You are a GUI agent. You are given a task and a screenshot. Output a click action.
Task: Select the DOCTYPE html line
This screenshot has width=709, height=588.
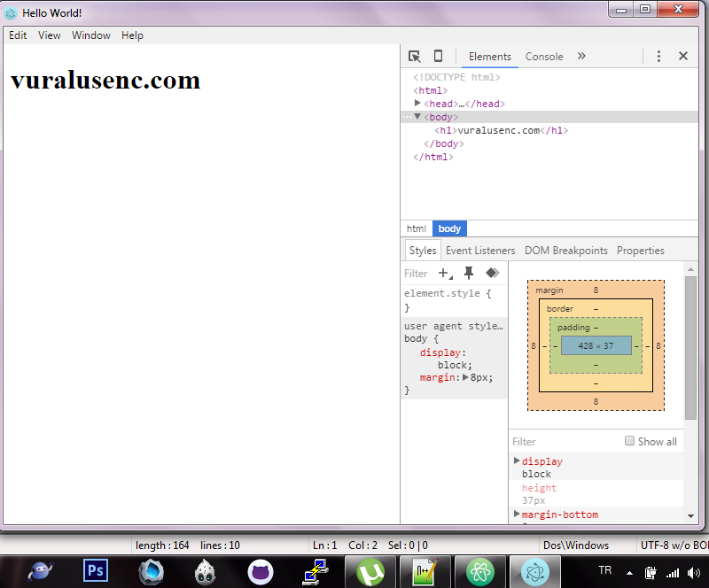(x=456, y=77)
